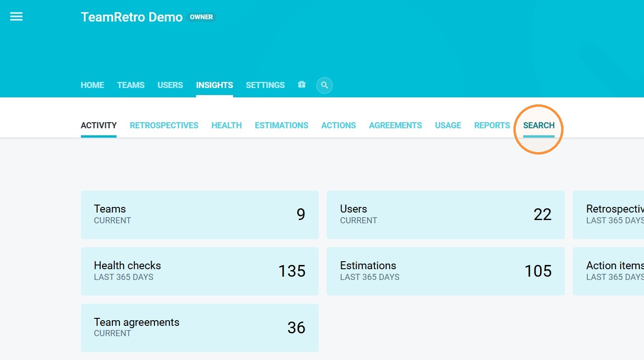This screenshot has width=644, height=360.
Task: Click the OWNER badge
Action: tap(201, 17)
